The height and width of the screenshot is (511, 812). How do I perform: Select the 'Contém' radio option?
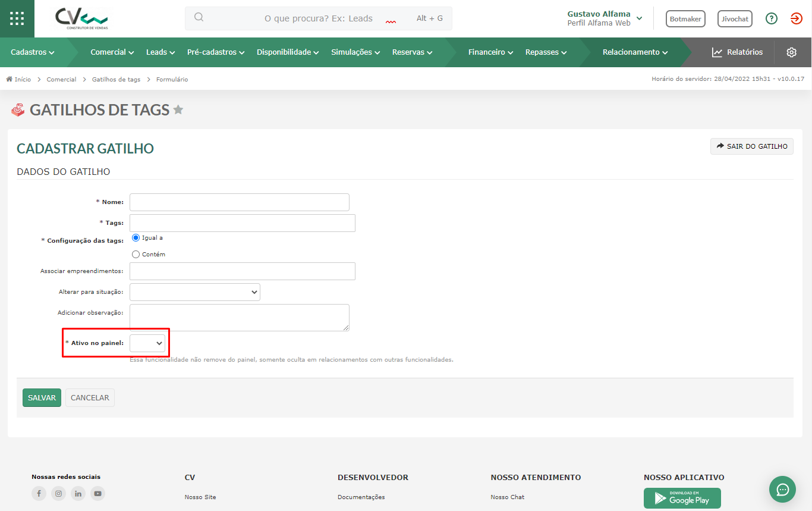click(136, 254)
